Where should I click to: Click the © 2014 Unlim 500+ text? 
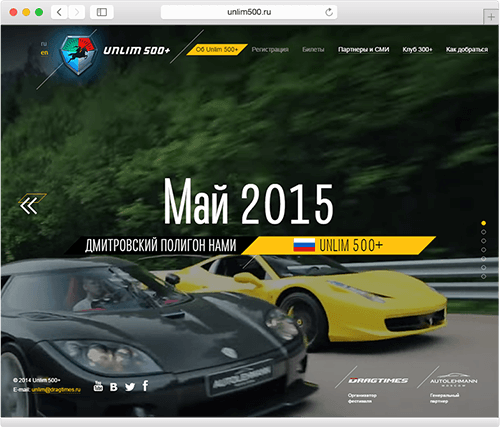pyautogui.click(x=37, y=380)
